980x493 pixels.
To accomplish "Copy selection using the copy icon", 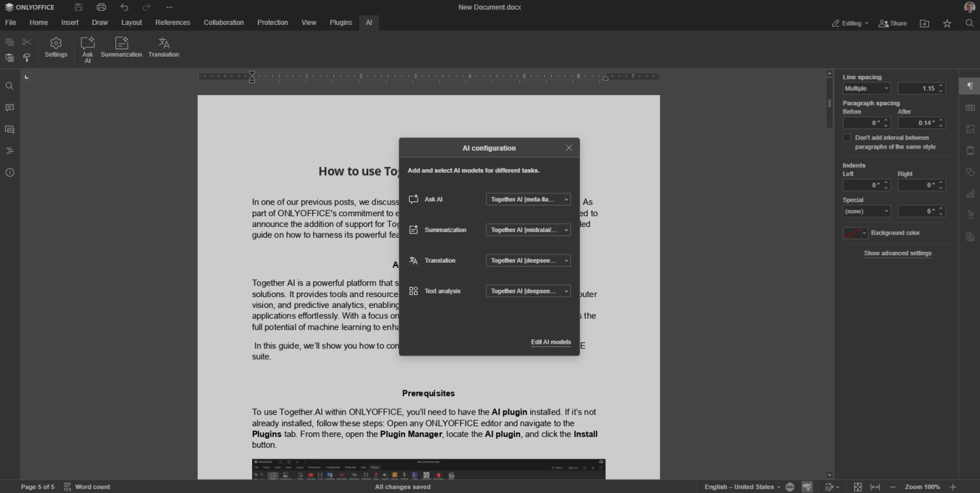I will pos(10,42).
